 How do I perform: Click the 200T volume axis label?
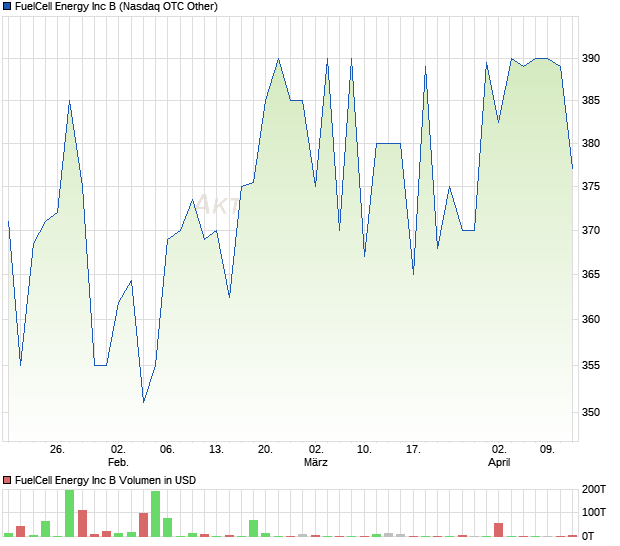594,489
